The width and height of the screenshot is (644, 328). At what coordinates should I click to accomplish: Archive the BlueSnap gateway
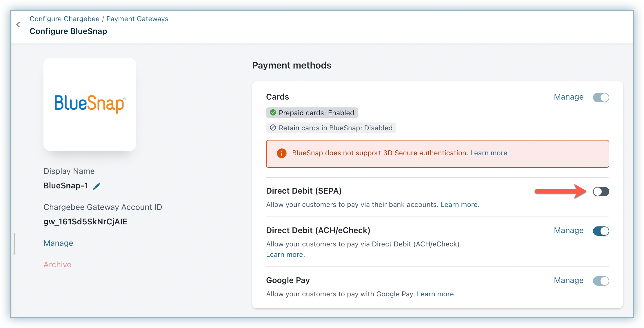coord(57,265)
